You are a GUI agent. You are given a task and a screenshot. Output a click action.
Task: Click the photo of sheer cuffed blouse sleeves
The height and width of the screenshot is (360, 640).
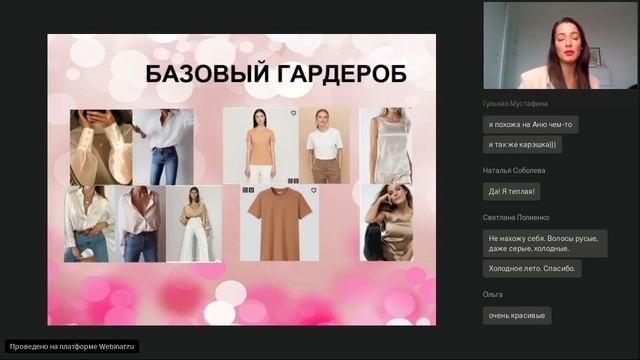tap(101, 147)
